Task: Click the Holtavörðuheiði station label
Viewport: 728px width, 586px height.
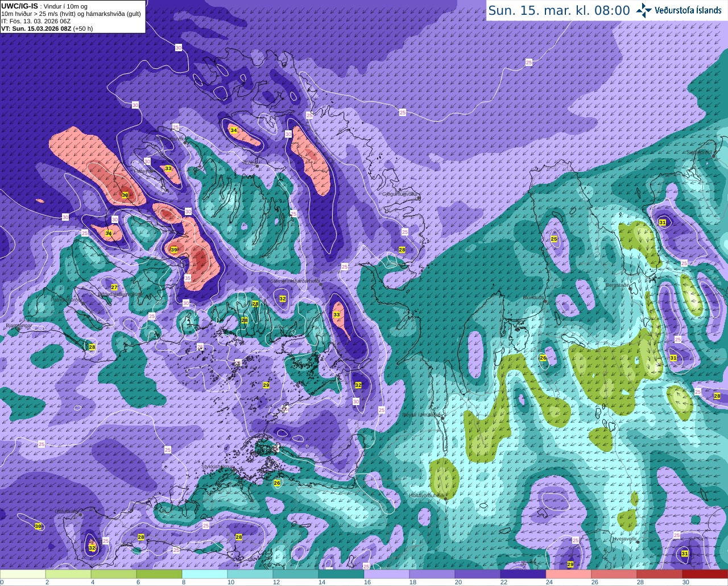Action: (427, 496)
